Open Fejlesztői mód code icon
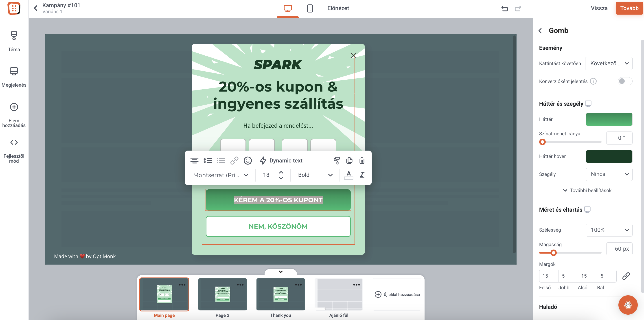Screen dimensions: 644x320 pyautogui.click(x=14, y=142)
